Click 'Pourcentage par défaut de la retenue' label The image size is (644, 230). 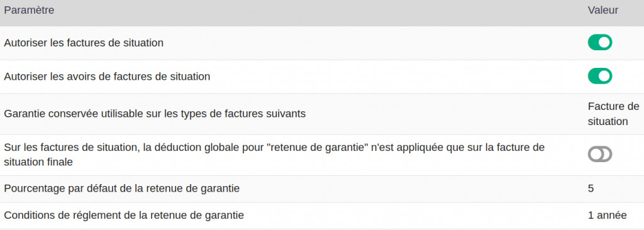(x=122, y=189)
